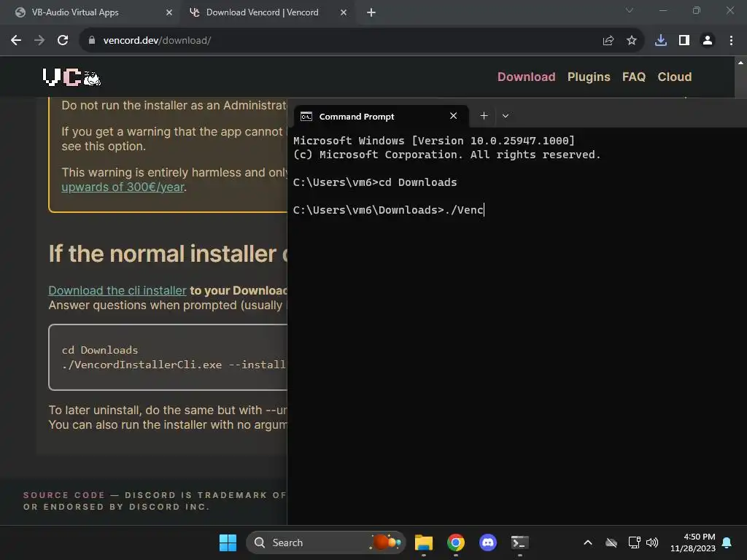Reload the vencord.dev page
Image resolution: width=747 pixels, height=560 pixels.
(63, 41)
